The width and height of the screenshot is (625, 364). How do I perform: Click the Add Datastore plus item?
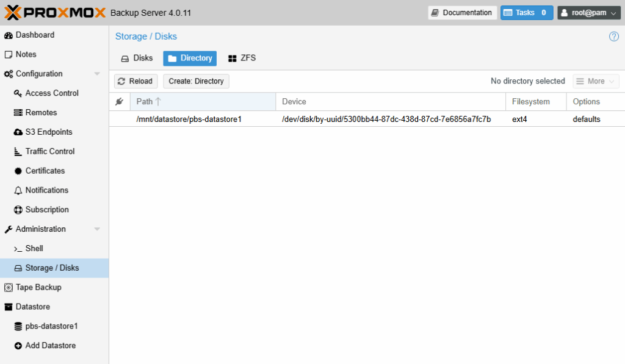pos(50,346)
